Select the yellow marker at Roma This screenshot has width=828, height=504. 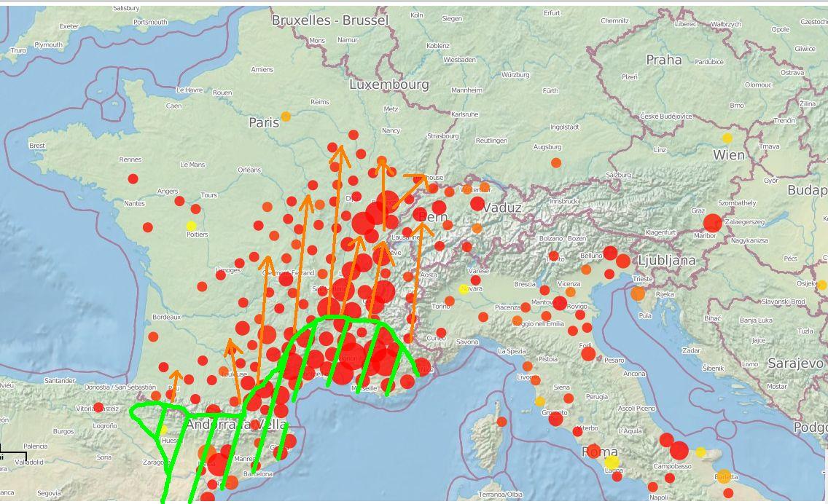tap(612, 462)
